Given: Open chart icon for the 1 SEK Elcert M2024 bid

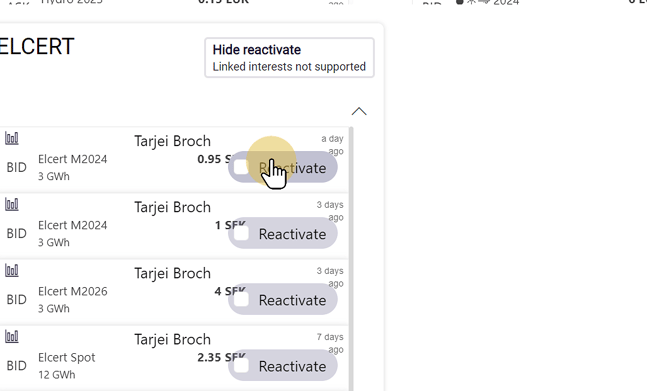Looking at the screenshot, I should click(12, 204).
